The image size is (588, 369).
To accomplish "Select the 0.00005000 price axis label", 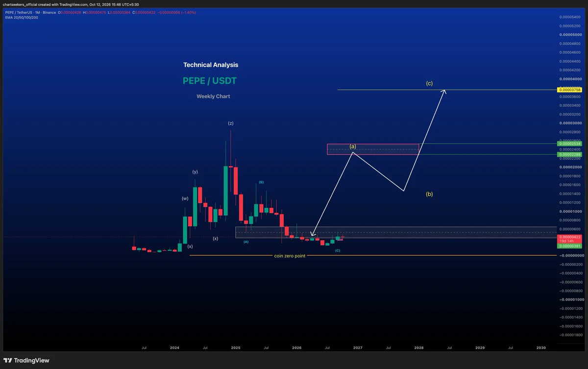I will [571, 34].
